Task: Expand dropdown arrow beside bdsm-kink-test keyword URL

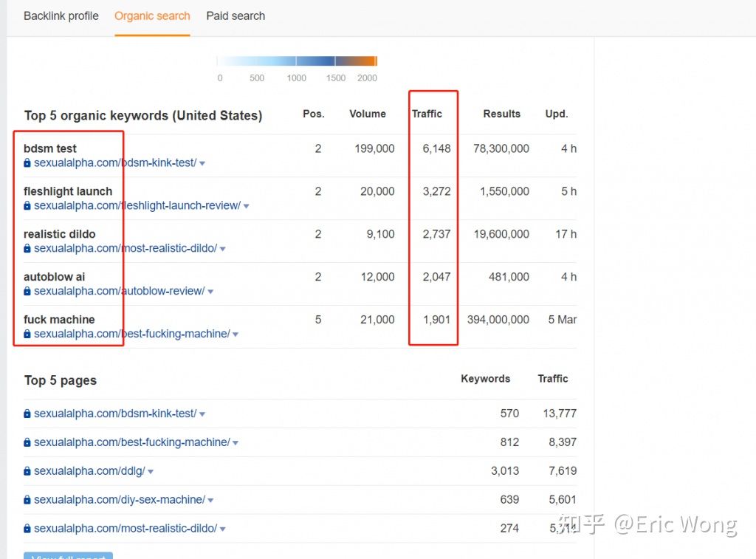Action: [202, 163]
